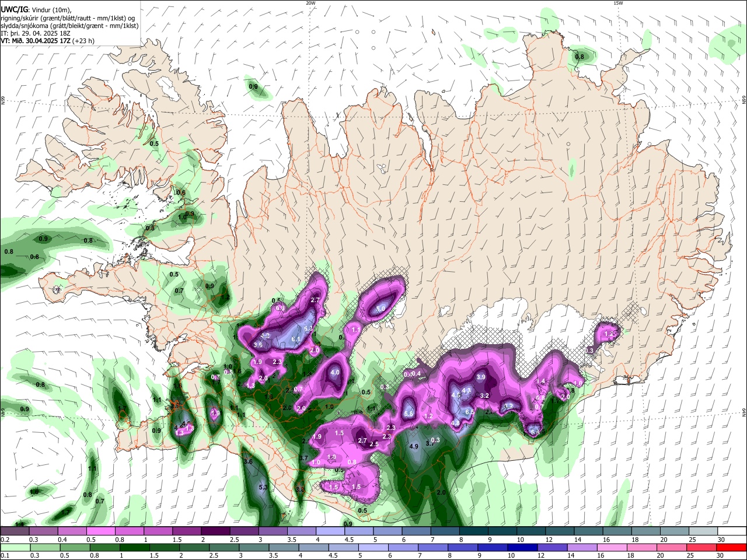Select the 4.8 snowfall value
747x560 pixels.
[x=456, y=422]
